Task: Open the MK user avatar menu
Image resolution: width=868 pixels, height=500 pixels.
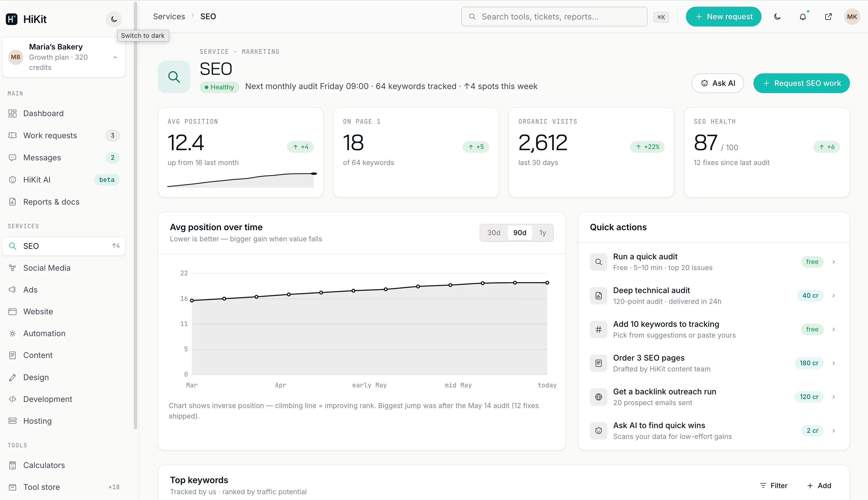Action: coord(852,17)
